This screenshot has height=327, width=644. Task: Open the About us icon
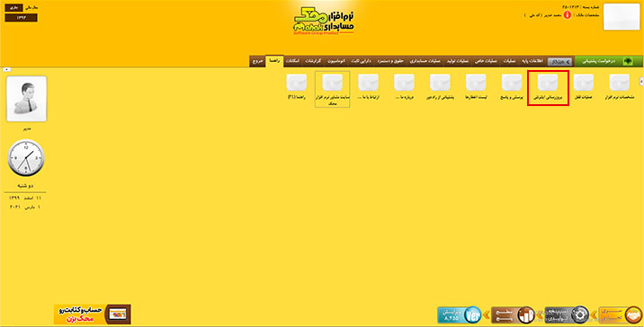tap(404, 87)
